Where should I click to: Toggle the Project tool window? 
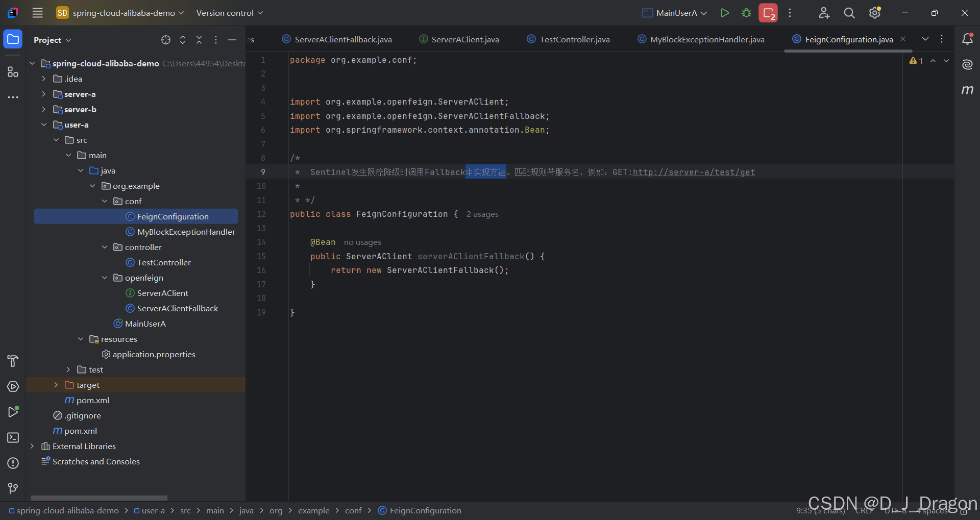click(x=13, y=39)
